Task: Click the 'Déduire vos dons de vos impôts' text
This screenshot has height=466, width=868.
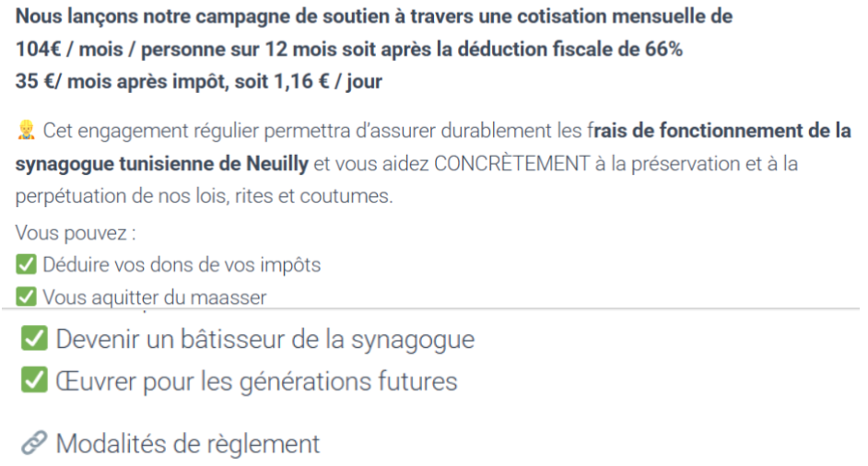Action: point(182,265)
